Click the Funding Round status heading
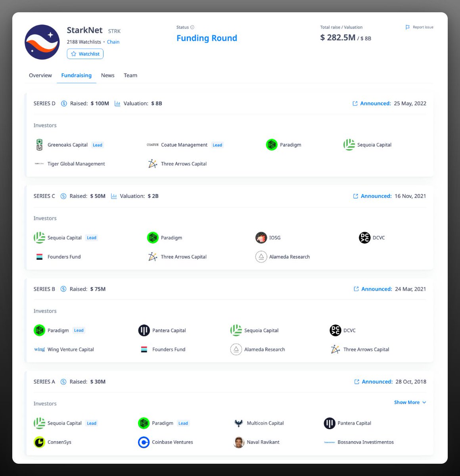This screenshot has width=460, height=476. pos(207,38)
